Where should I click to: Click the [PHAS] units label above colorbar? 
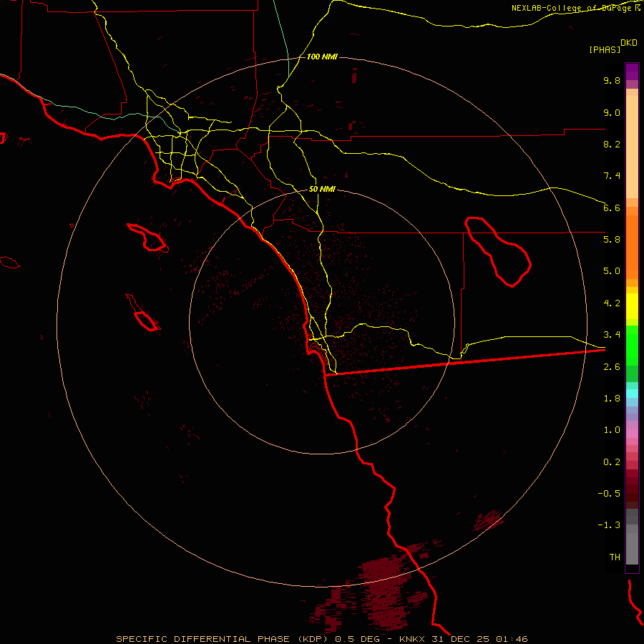point(605,49)
